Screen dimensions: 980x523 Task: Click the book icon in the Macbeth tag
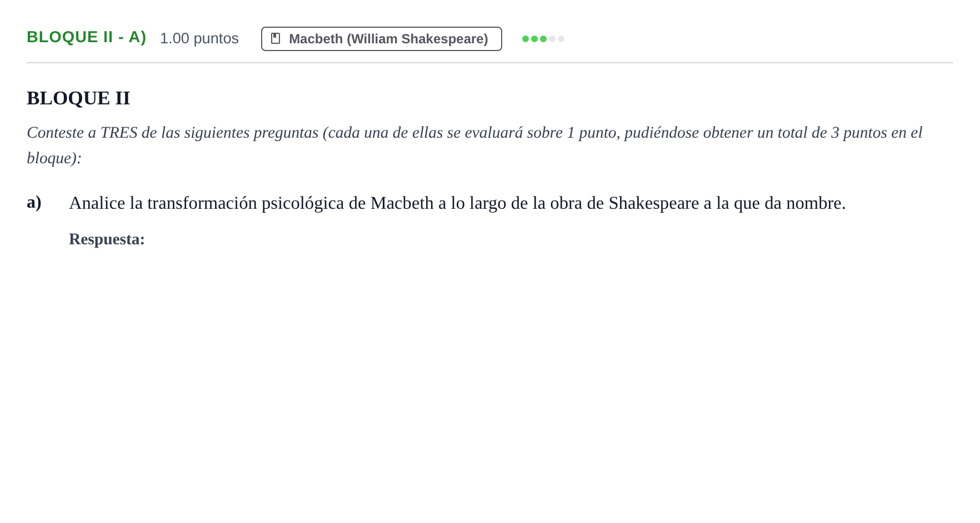click(x=276, y=38)
